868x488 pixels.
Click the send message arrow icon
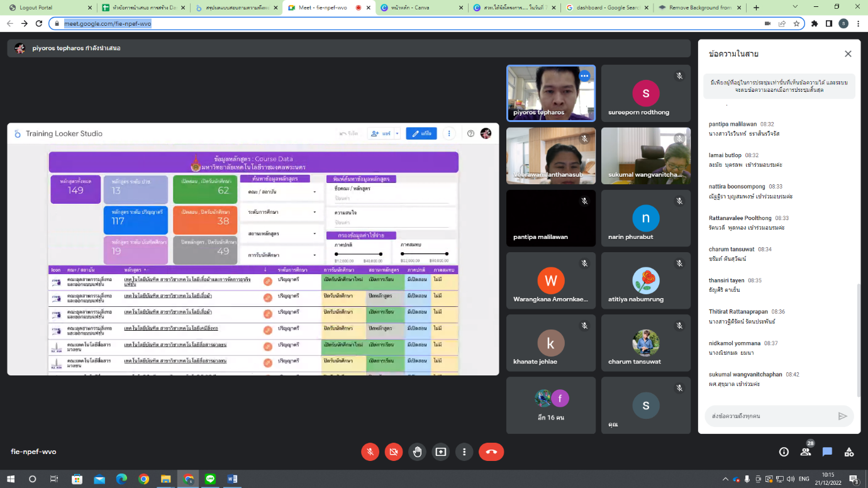843,416
